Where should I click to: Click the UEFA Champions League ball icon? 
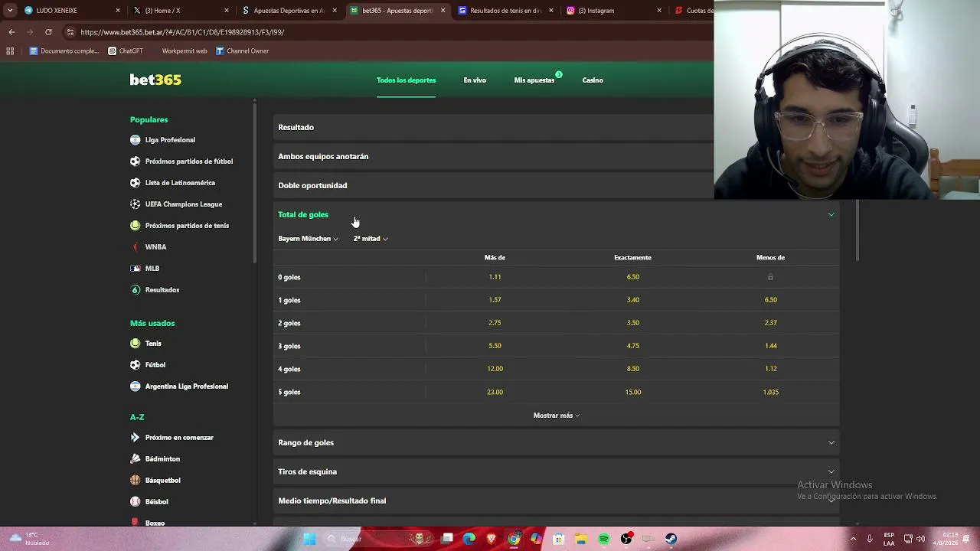pyautogui.click(x=136, y=204)
